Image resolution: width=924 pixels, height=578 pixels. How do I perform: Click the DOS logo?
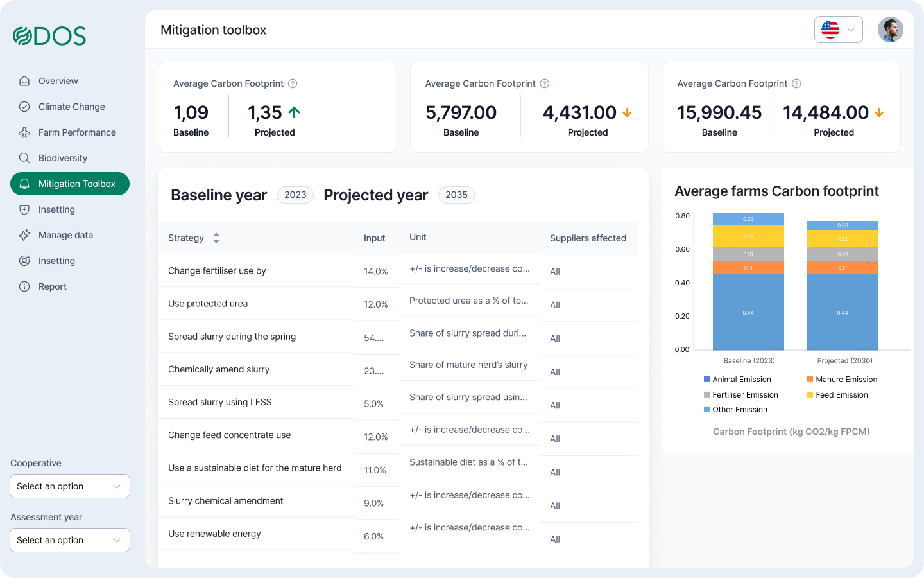tap(49, 36)
